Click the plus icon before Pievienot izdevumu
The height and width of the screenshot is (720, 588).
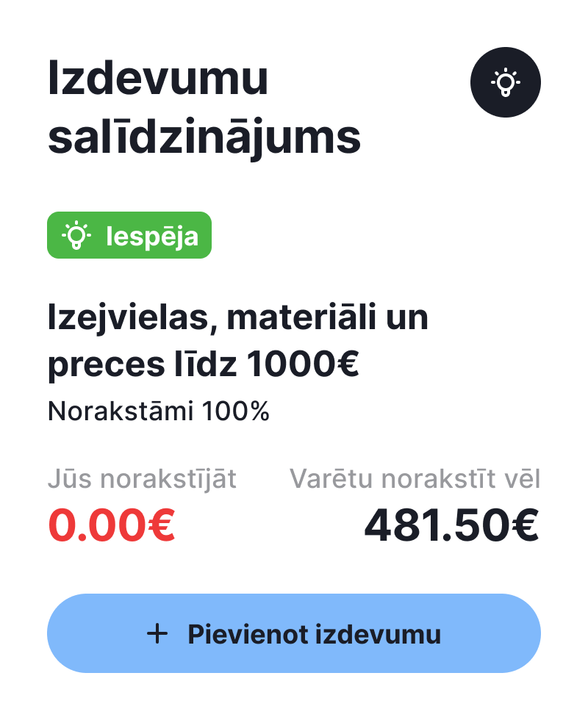click(157, 634)
